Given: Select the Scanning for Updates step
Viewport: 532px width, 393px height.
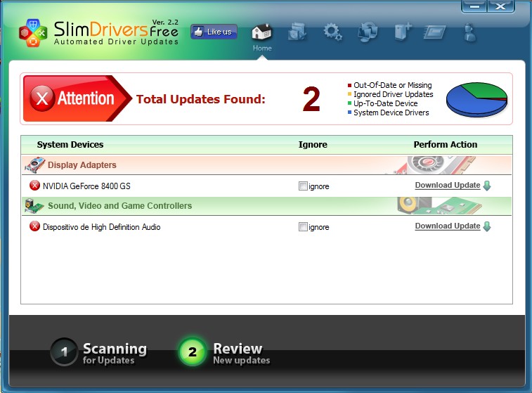Looking at the screenshot, I should coord(100,353).
